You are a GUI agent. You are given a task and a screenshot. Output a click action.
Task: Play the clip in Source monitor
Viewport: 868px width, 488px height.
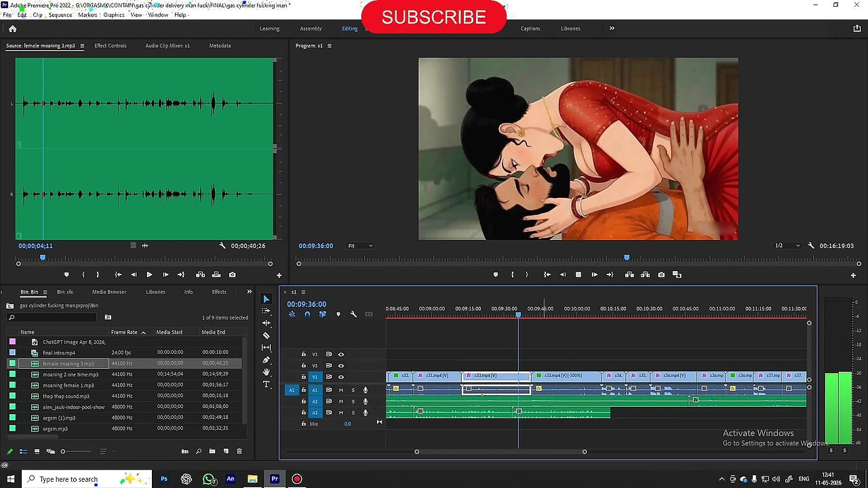pos(149,274)
